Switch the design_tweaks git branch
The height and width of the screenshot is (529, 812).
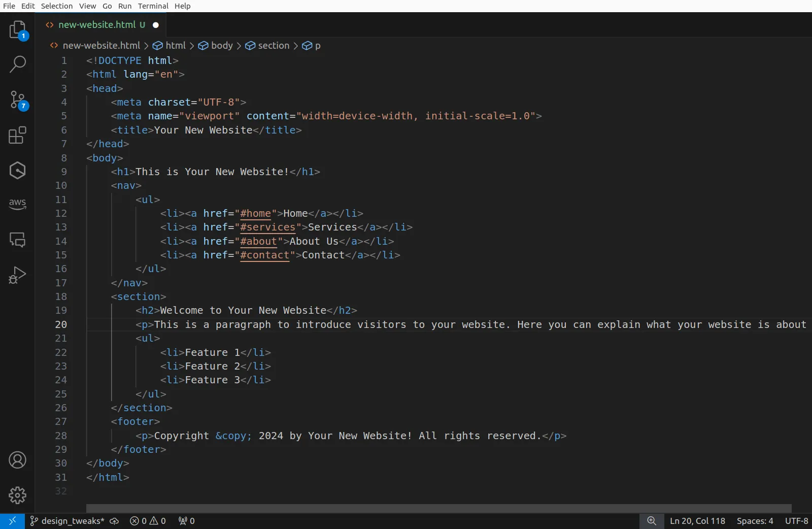[67, 521]
